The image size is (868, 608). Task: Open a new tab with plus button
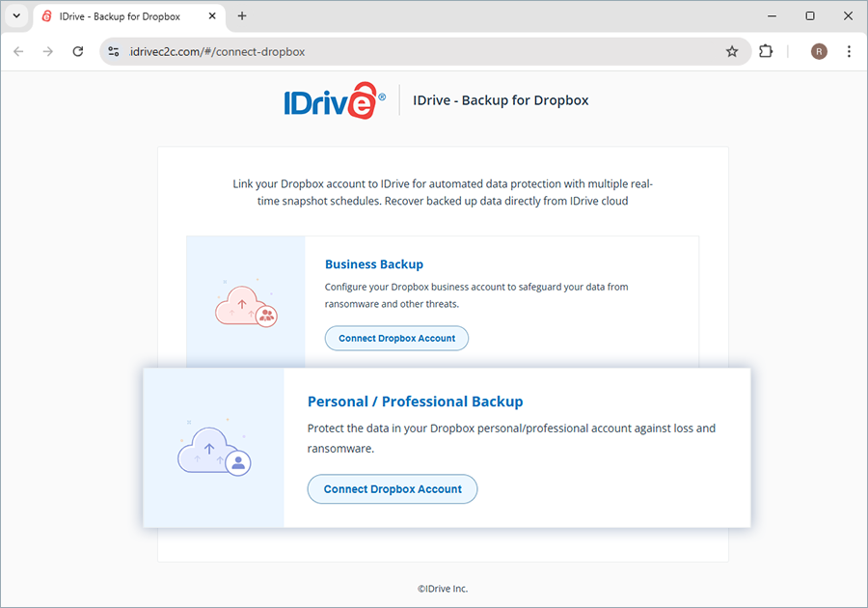[x=242, y=16]
